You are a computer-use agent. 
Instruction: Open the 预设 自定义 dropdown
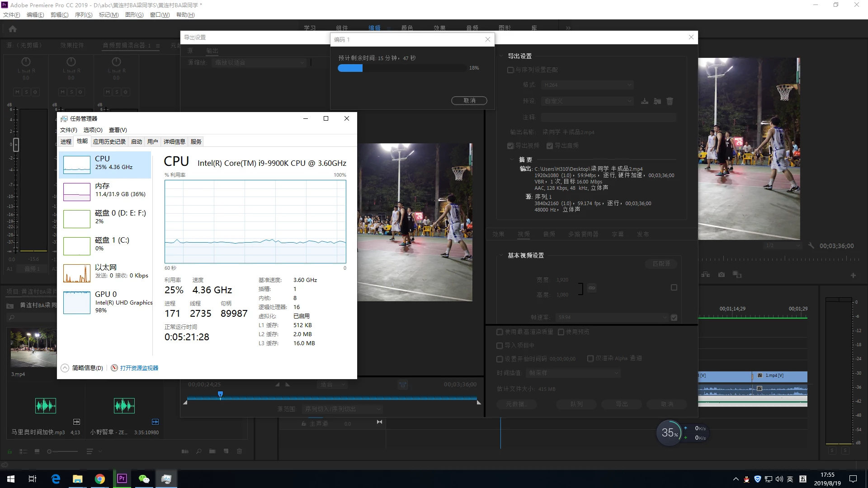[x=587, y=101]
